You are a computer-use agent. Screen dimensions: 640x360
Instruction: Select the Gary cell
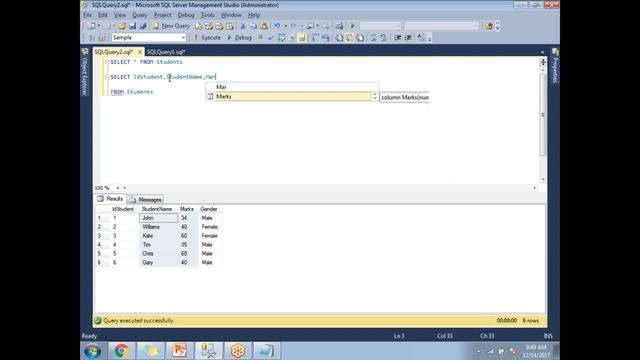(159, 262)
